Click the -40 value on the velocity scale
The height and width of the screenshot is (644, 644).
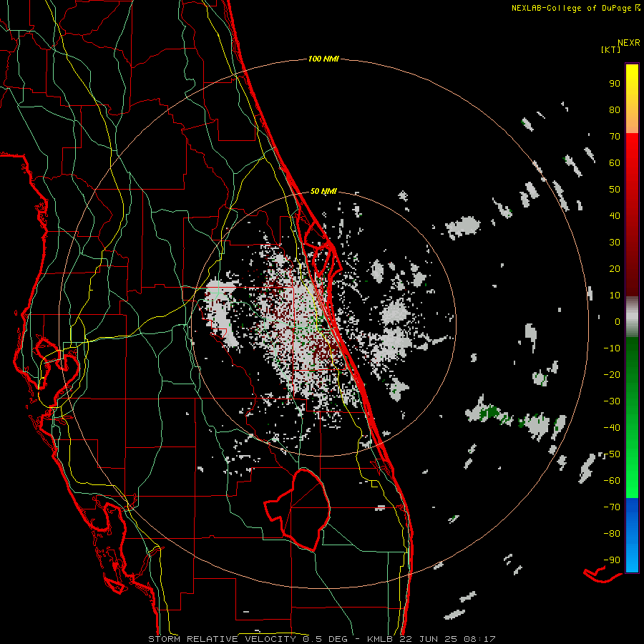point(612,428)
